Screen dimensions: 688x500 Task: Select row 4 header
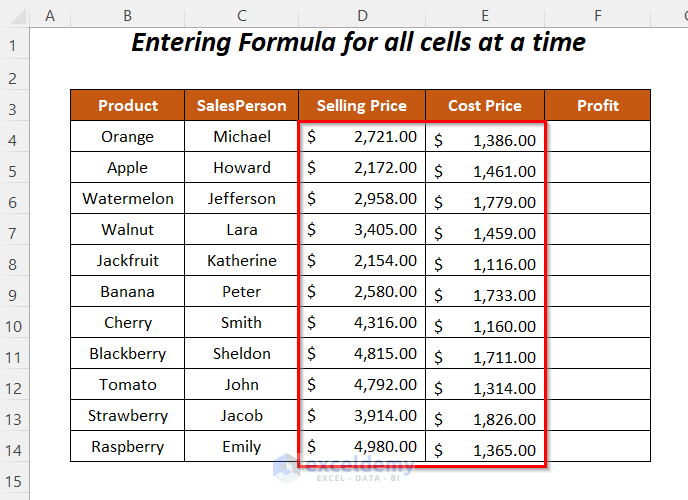coord(14,137)
